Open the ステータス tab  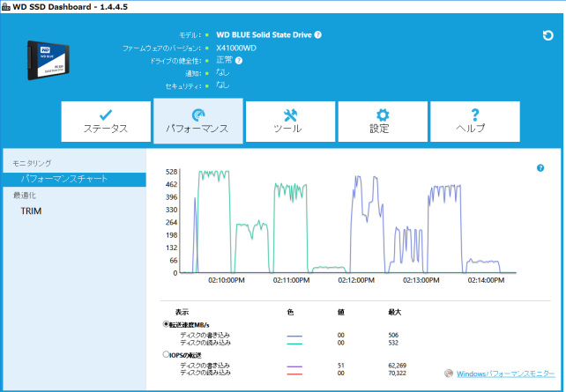click(106, 122)
